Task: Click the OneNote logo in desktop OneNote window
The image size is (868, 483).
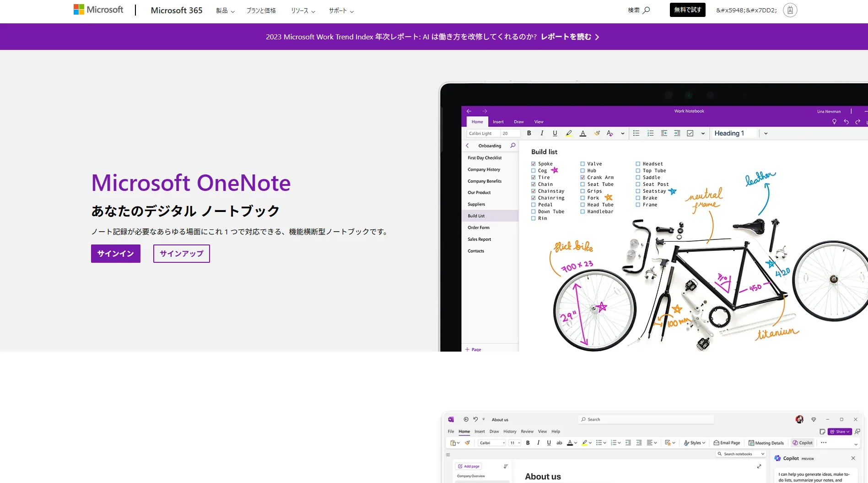Action: pyautogui.click(x=451, y=419)
